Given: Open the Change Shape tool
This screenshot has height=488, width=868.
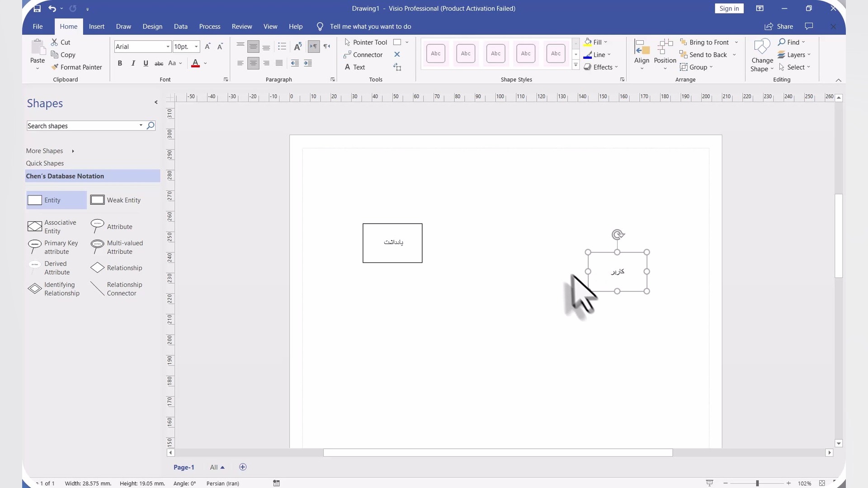Looking at the screenshot, I should 762,56.
